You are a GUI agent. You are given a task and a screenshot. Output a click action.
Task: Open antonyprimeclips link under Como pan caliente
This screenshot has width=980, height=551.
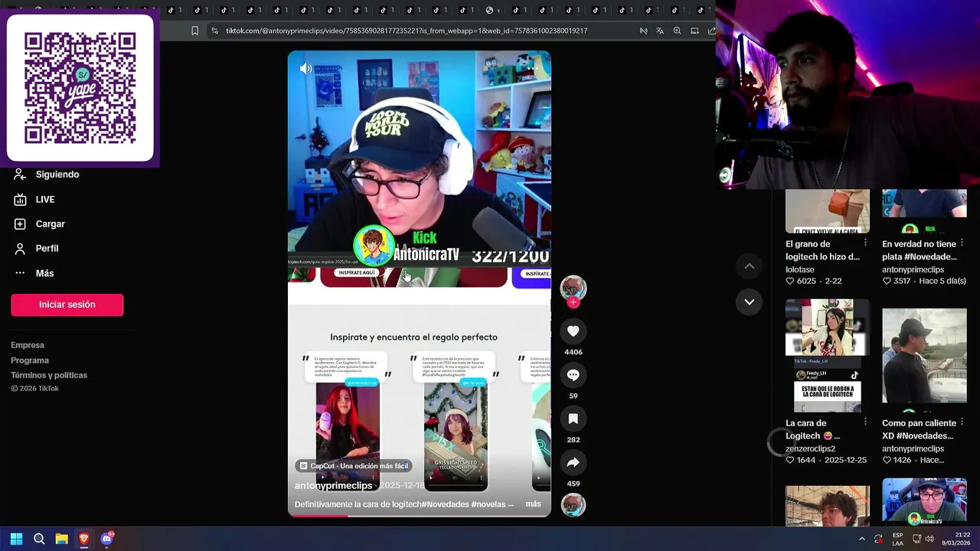tap(913, 448)
